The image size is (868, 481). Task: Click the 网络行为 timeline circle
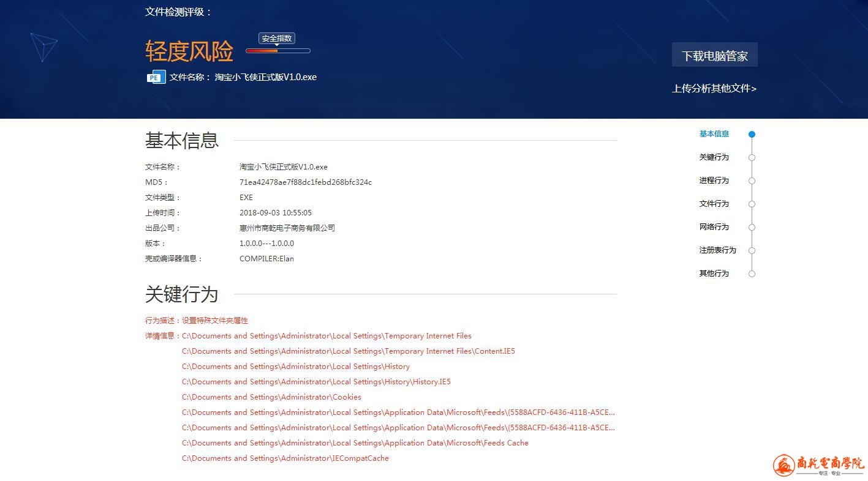pyautogui.click(x=752, y=228)
